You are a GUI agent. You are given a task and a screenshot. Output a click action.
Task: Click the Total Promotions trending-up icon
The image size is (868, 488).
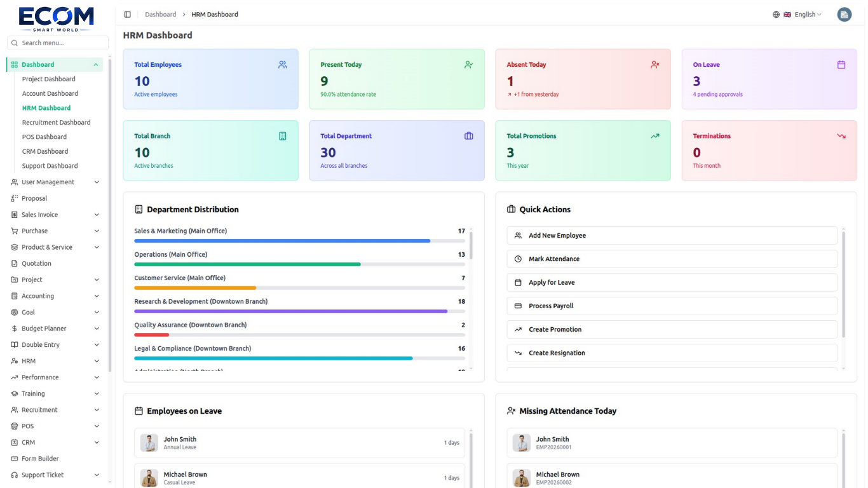pyautogui.click(x=655, y=136)
